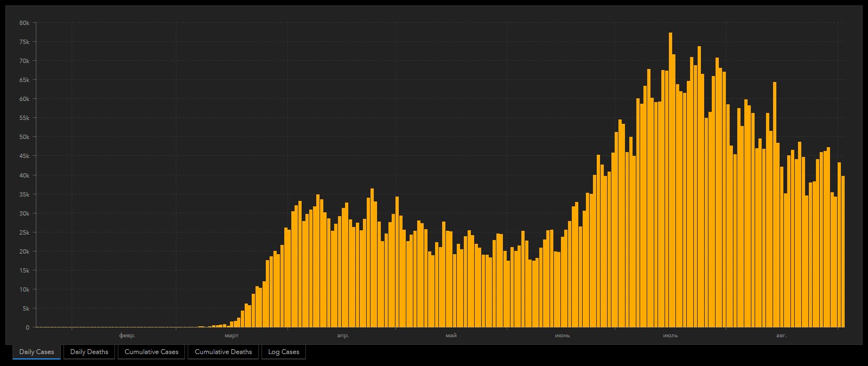868x366 pixels.
Task: Click the 20k y-axis label
Action: coord(24,251)
